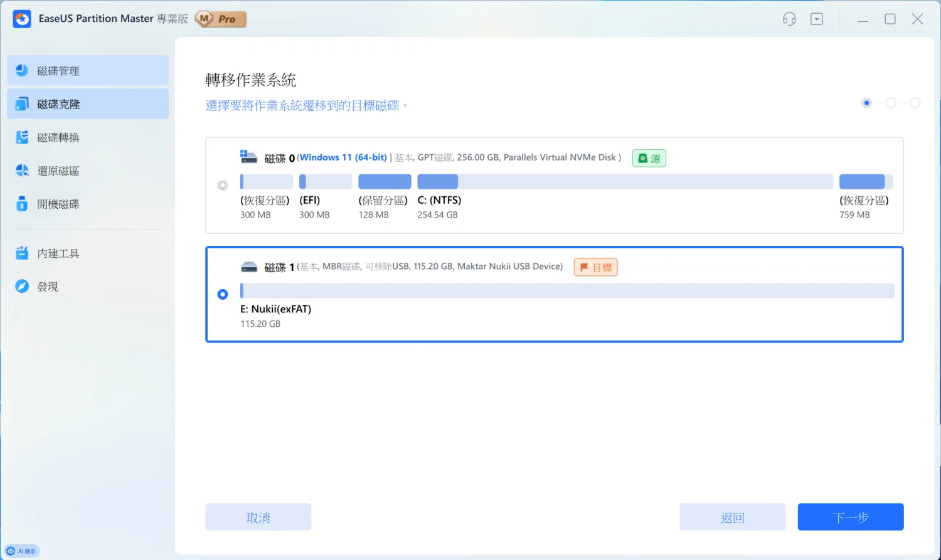
Task: Click the 磁碟 1 title text
Action: [x=279, y=267]
